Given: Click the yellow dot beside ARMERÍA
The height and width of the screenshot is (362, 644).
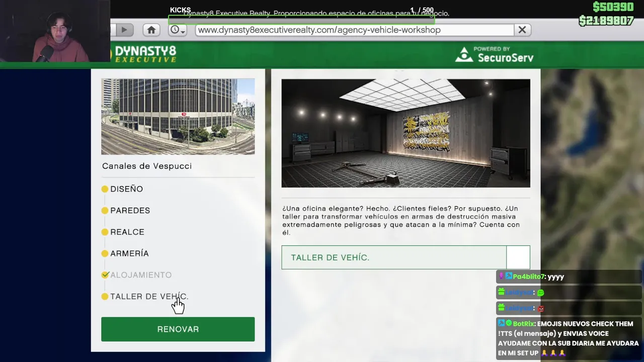Looking at the screenshot, I should [105, 253].
